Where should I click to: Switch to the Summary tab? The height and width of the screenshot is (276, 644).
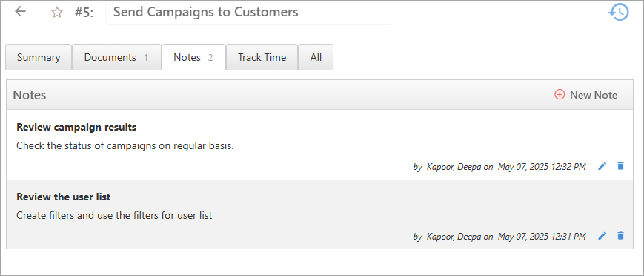[x=39, y=57]
